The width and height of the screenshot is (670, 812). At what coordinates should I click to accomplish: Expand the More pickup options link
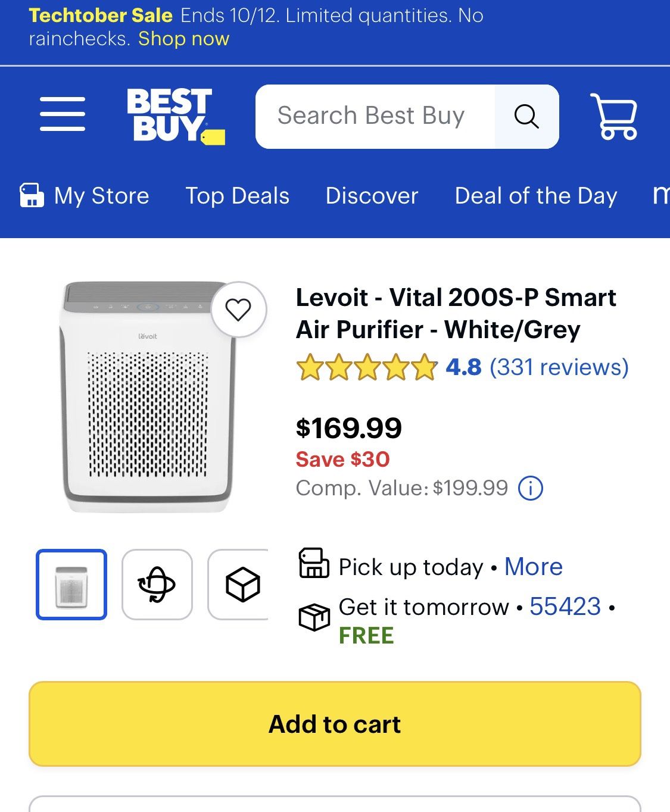coord(533,567)
